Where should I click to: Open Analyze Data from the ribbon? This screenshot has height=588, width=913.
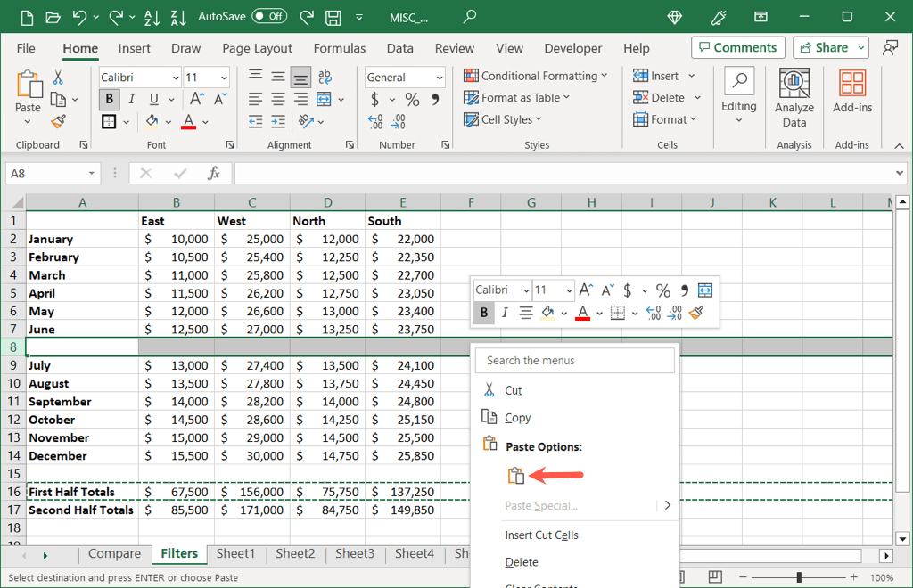coord(794,98)
